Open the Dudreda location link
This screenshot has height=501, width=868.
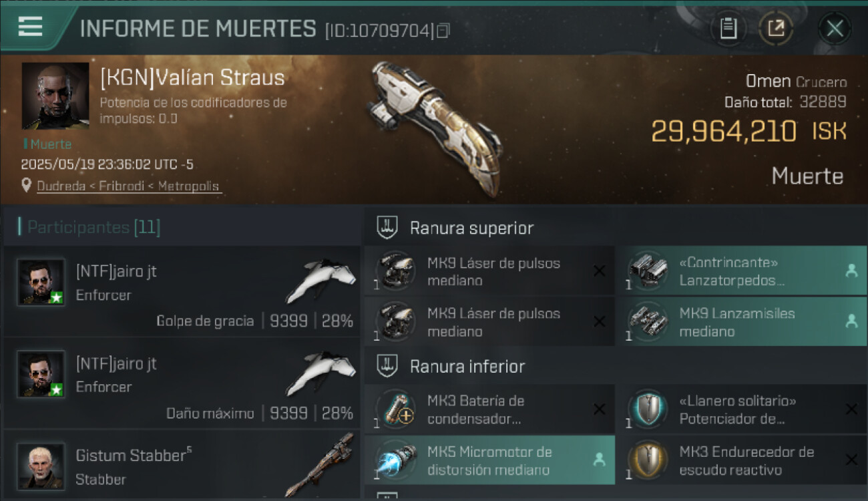click(128, 186)
